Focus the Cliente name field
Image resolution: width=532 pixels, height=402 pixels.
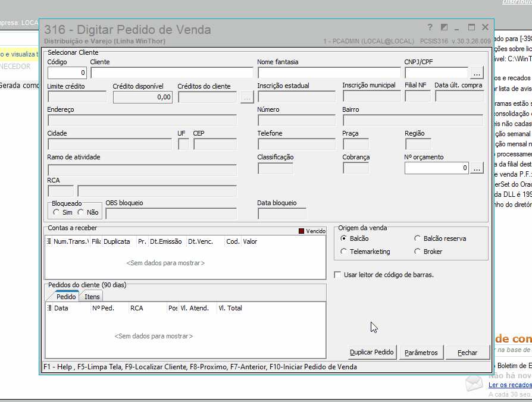[172, 73]
